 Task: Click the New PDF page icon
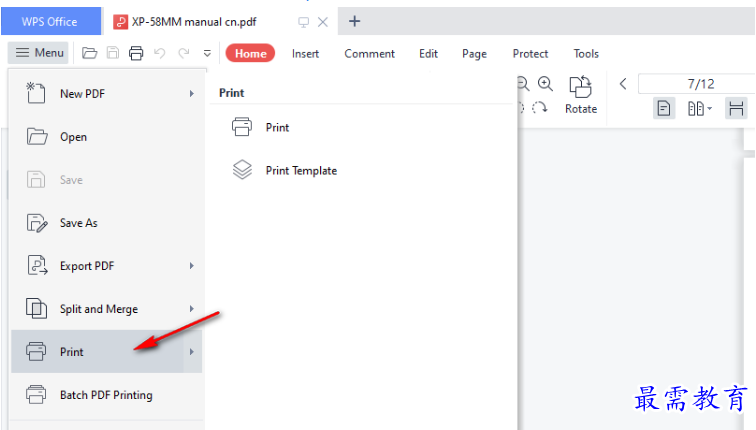pos(36,93)
